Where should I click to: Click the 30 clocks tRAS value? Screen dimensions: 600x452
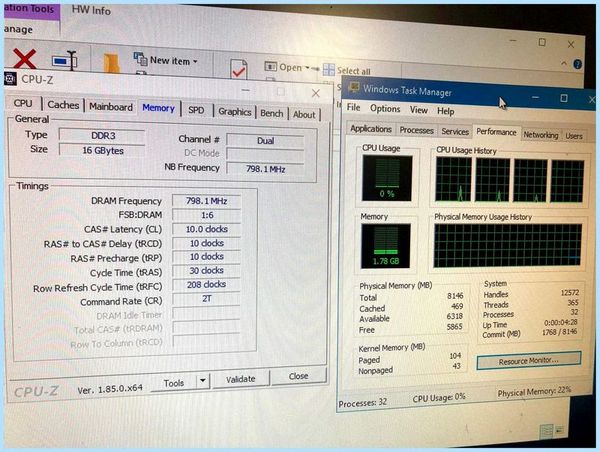pyautogui.click(x=207, y=271)
